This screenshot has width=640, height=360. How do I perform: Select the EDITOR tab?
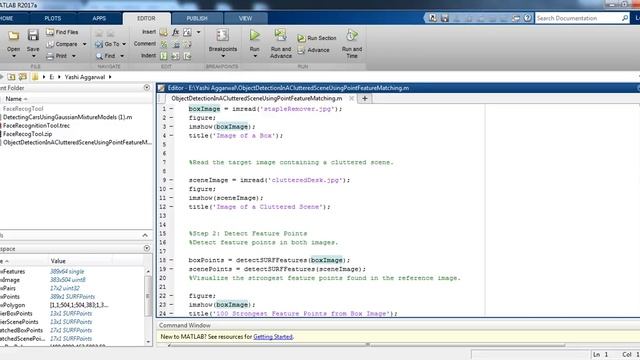pos(146,18)
